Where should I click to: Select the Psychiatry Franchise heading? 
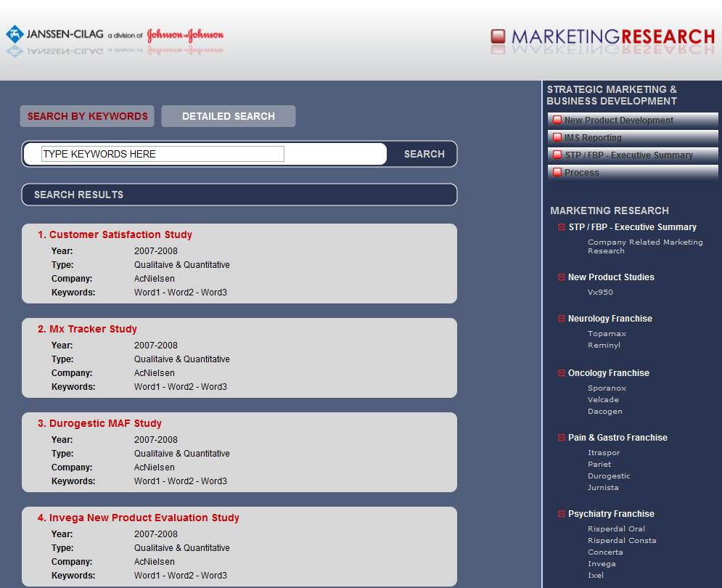611,513
